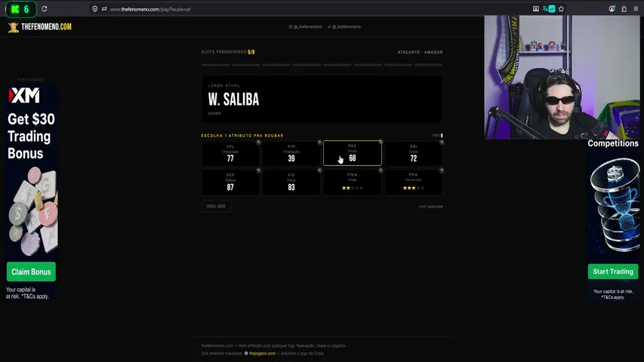The image size is (644, 362).
Task: Click the ATACANTE - AMADOR label
Action: click(x=420, y=53)
